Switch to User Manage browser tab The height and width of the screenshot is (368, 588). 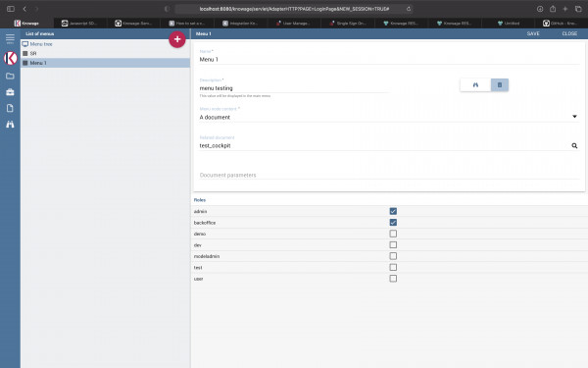(293, 24)
